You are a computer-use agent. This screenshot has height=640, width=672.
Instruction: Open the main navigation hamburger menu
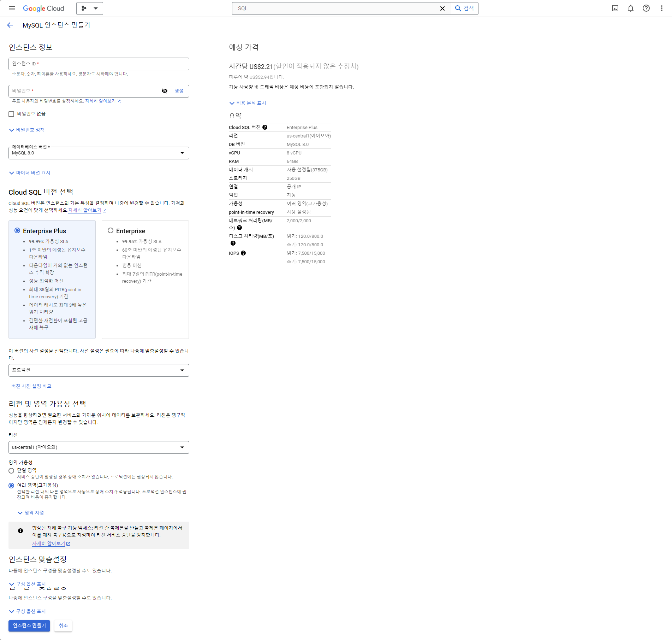12,8
